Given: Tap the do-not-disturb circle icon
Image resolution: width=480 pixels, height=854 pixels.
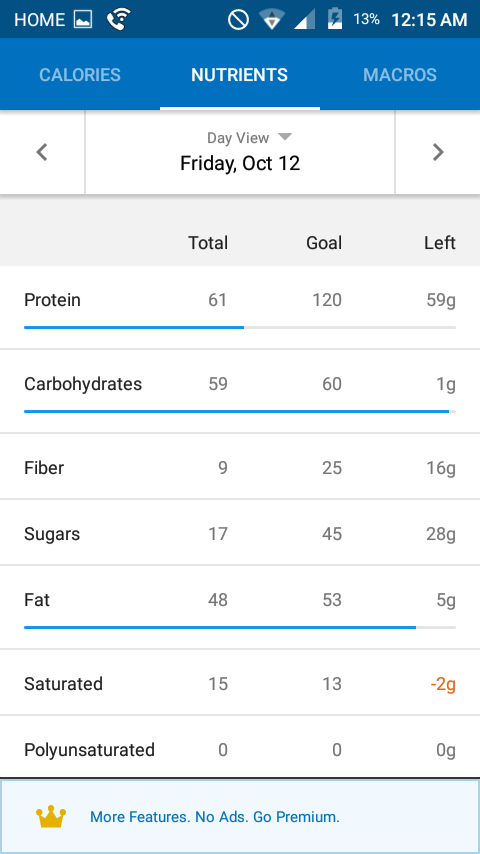Looking at the screenshot, I should tap(238, 20).
